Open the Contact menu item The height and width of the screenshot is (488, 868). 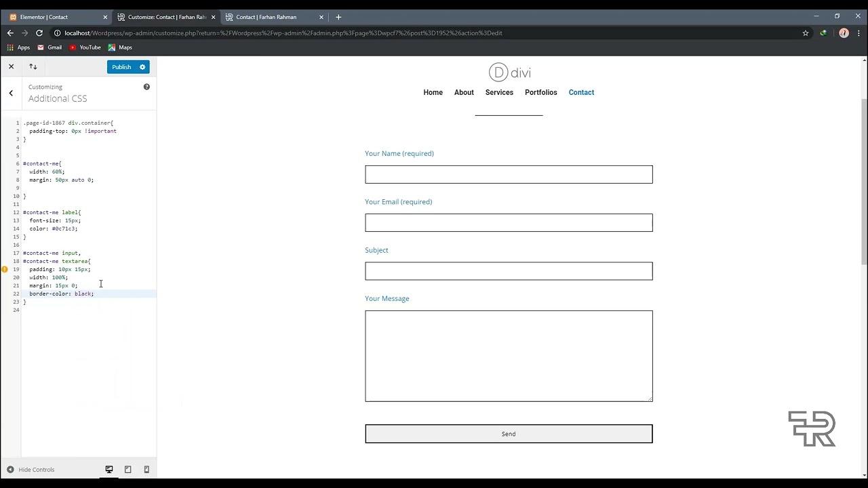point(581,92)
